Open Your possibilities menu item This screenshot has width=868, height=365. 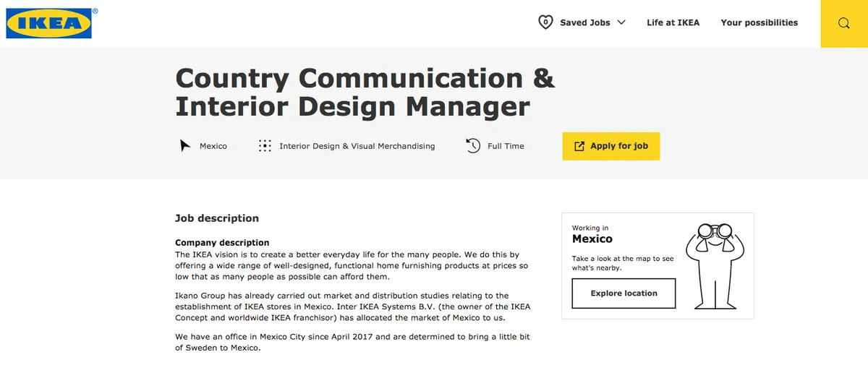pos(759,22)
